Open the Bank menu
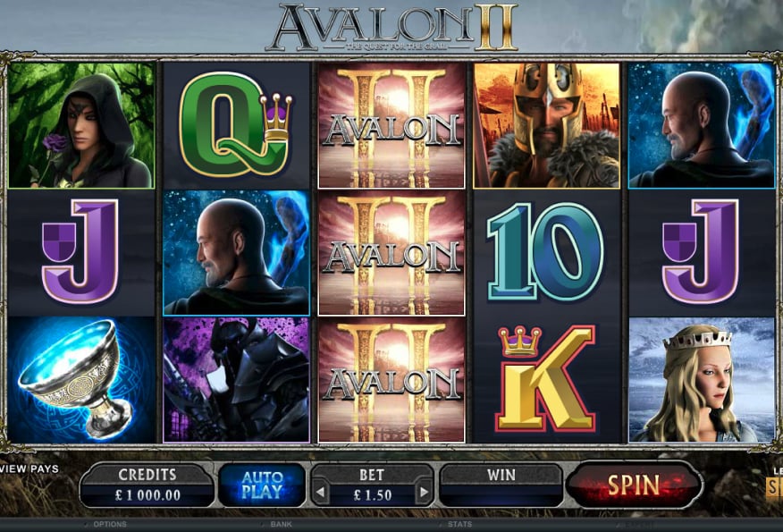The height and width of the screenshot is (532, 783). click(x=282, y=525)
